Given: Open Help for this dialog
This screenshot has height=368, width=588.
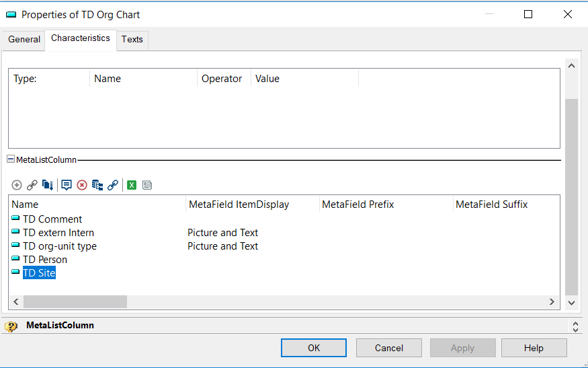Looking at the screenshot, I should 534,348.
